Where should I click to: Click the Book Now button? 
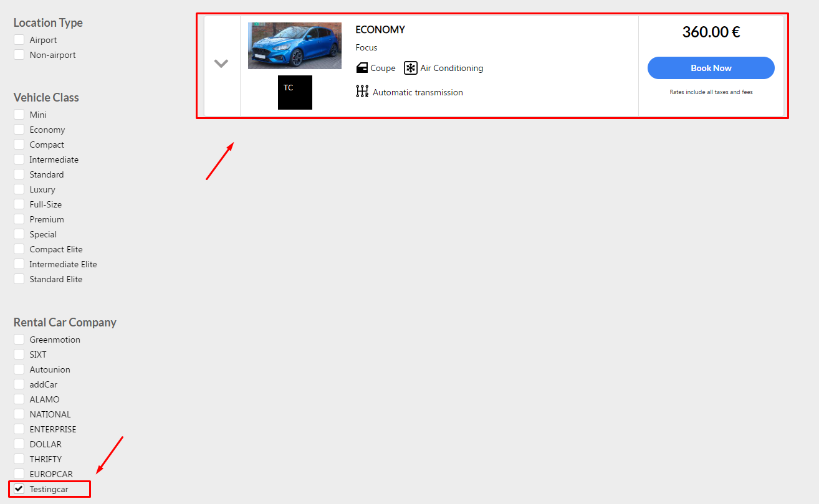coord(711,68)
